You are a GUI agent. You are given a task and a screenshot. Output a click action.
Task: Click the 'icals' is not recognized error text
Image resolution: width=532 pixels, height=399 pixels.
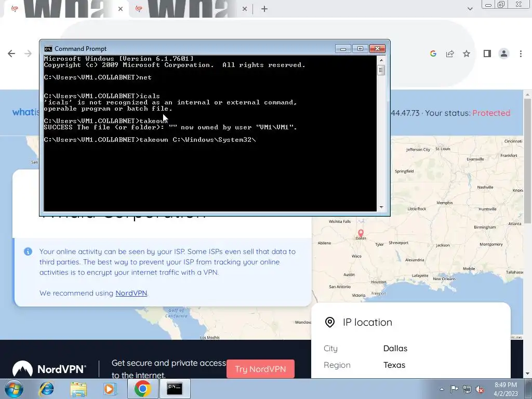170,105
